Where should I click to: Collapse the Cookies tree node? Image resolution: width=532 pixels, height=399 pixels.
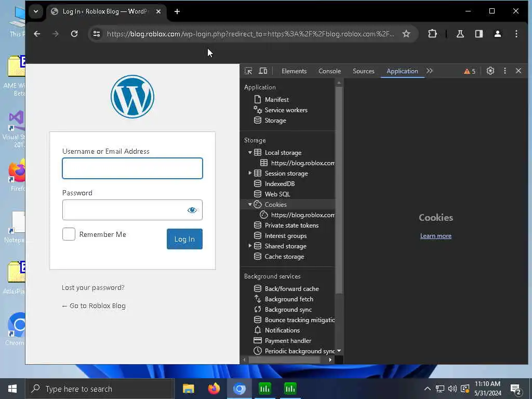coord(250,205)
